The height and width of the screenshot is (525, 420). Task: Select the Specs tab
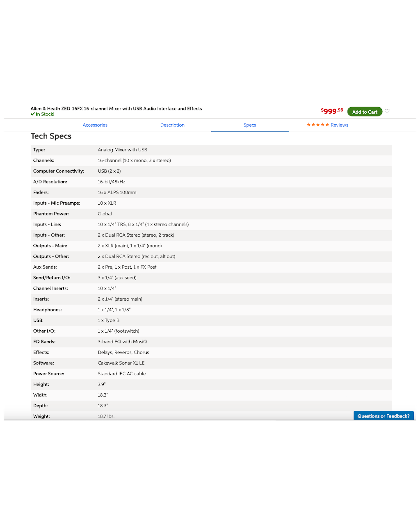tap(250, 125)
